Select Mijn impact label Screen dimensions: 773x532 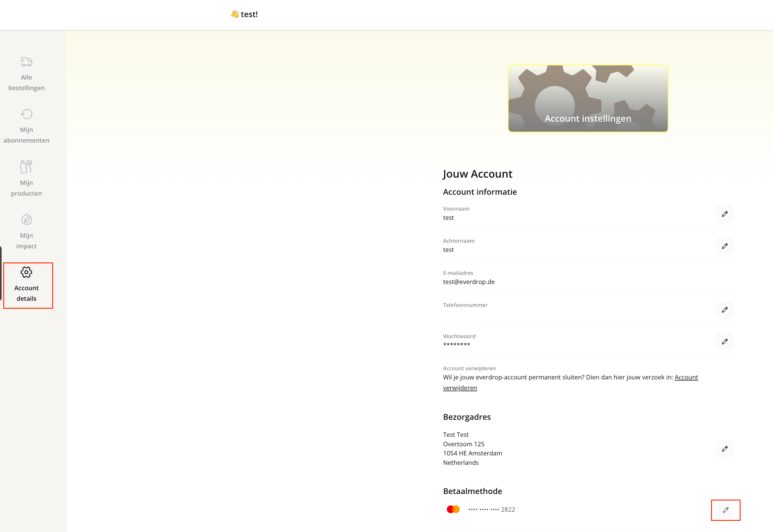click(x=26, y=241)
